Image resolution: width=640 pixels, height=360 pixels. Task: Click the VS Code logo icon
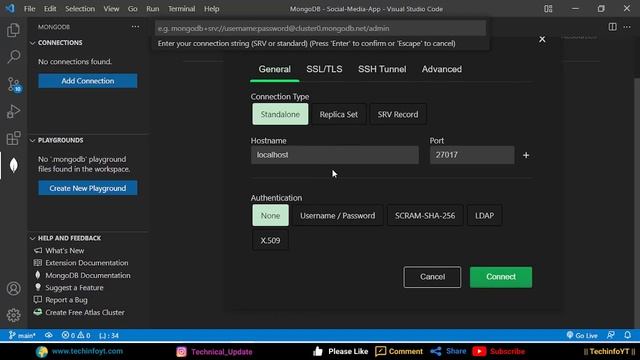(10, 9)
